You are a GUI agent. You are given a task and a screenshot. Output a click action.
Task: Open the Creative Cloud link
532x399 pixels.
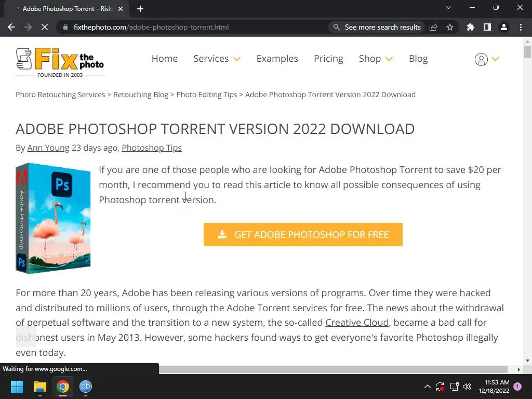(357, 322)
